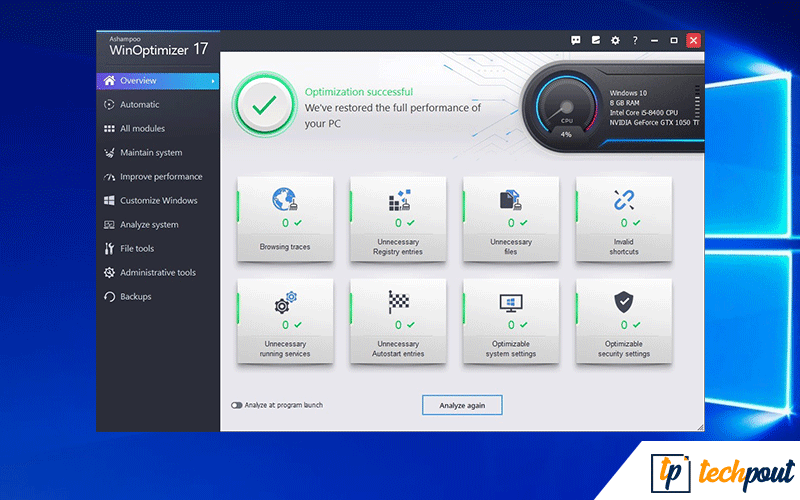Click the CPU usage gauge dial
This screenshot has width=800, height=500.
coord(566,110)
